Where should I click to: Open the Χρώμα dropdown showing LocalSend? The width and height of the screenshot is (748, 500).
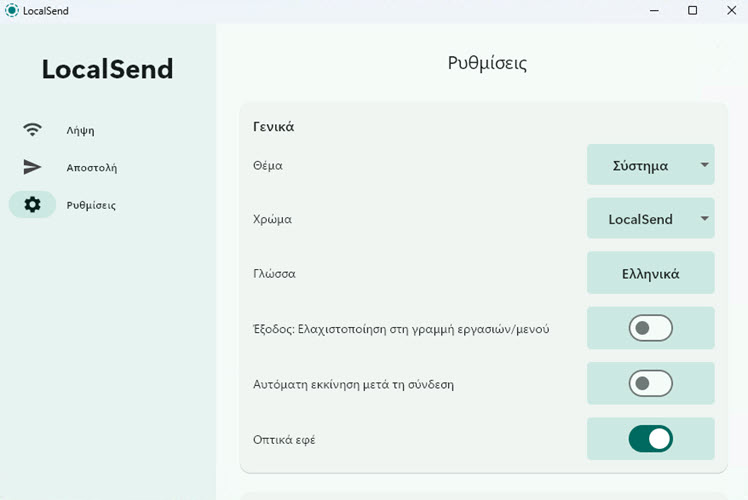coord(651,219)
